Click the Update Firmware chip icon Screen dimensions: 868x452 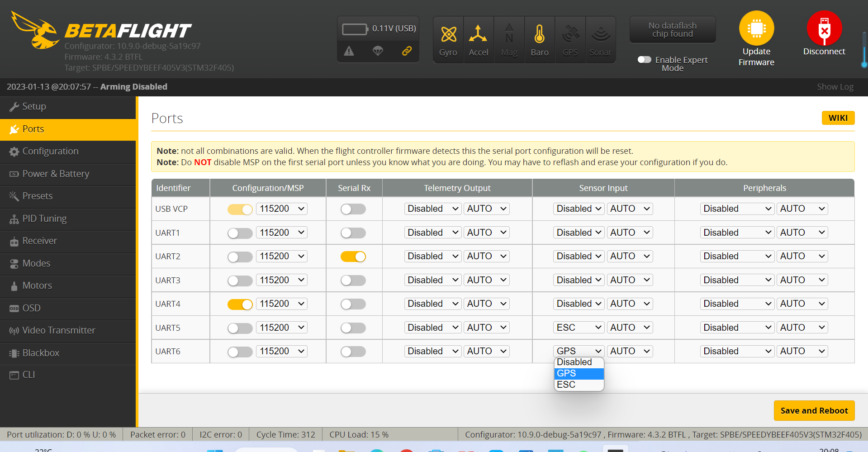pos(756,28)
